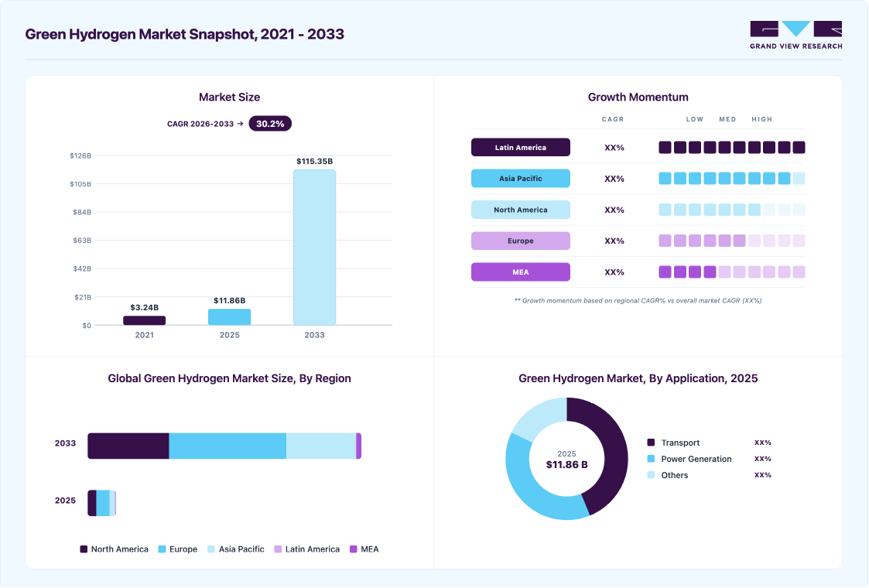Click the Asia Pacific XX% CAGR value
Screen dimensions: 869x588
point(614,179)
